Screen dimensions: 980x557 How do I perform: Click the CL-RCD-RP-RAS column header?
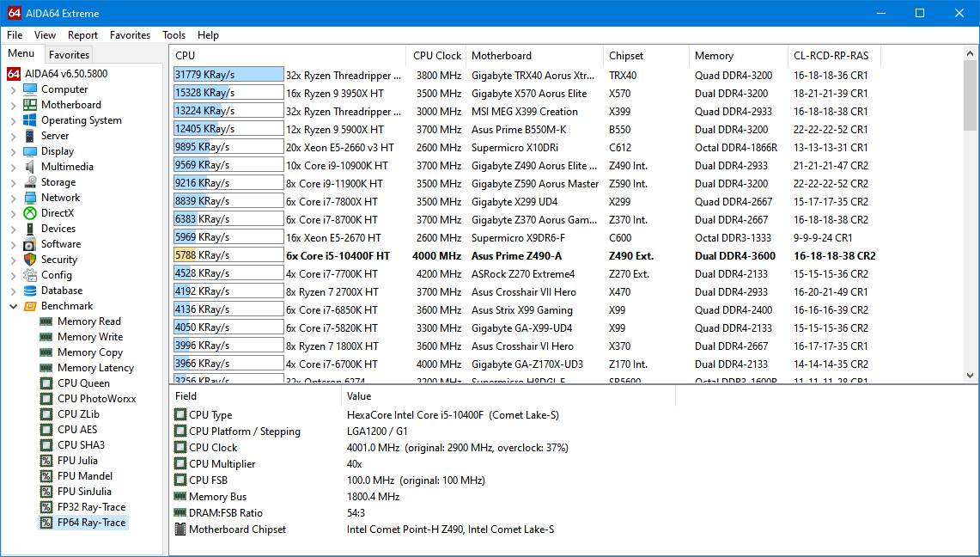coord(831,56)
